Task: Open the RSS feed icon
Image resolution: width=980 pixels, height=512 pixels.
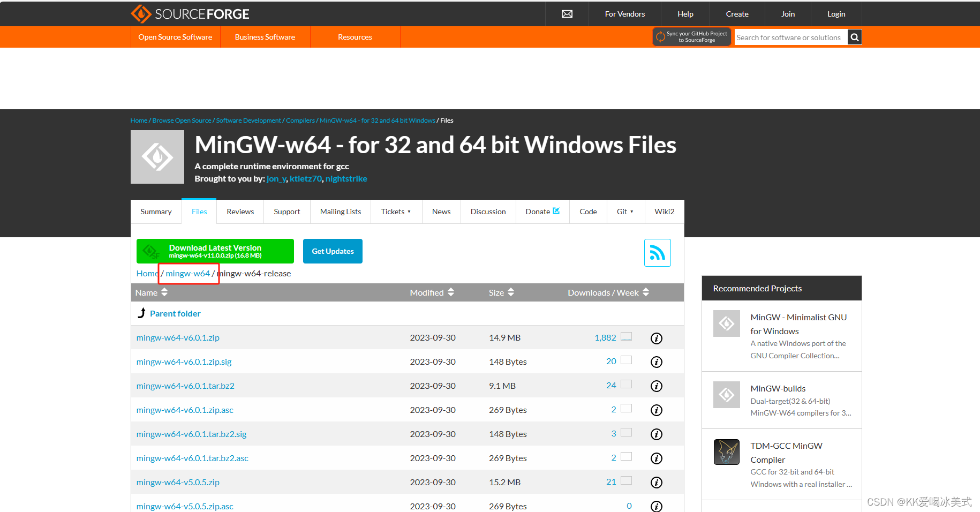Action: coord(658,253)
